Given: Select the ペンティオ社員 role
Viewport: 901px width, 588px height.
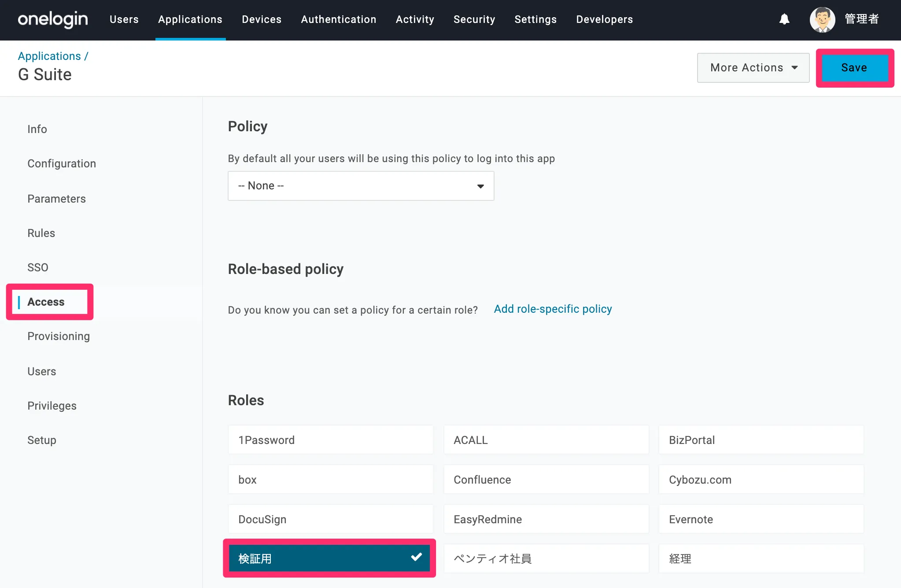Looking at the screenshot, I should (546, 558).
